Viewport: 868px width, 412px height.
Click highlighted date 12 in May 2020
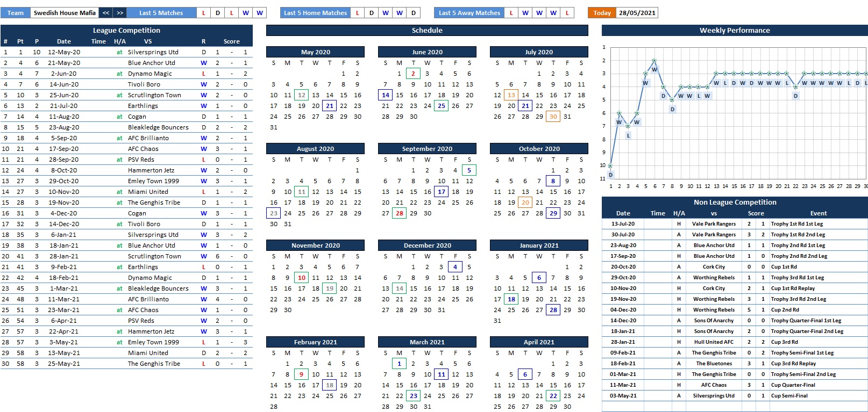(302, 95)
